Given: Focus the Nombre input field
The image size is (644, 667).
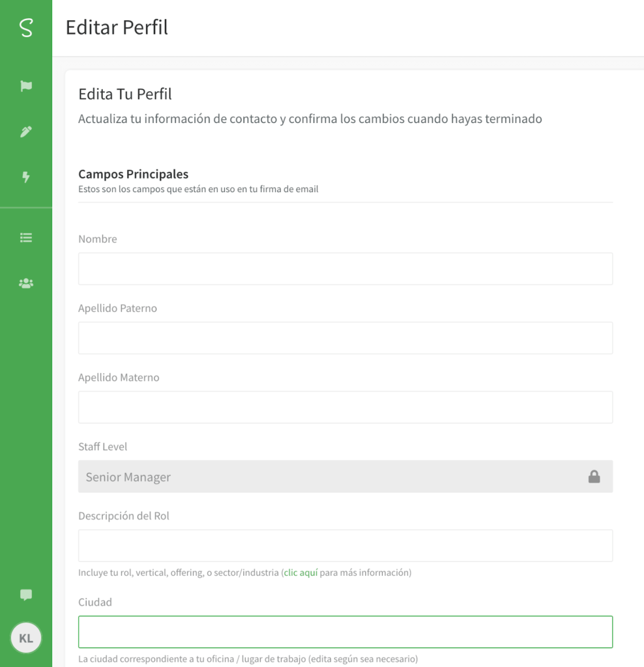Looking at the screenshot, I should (x=345, y=269).
